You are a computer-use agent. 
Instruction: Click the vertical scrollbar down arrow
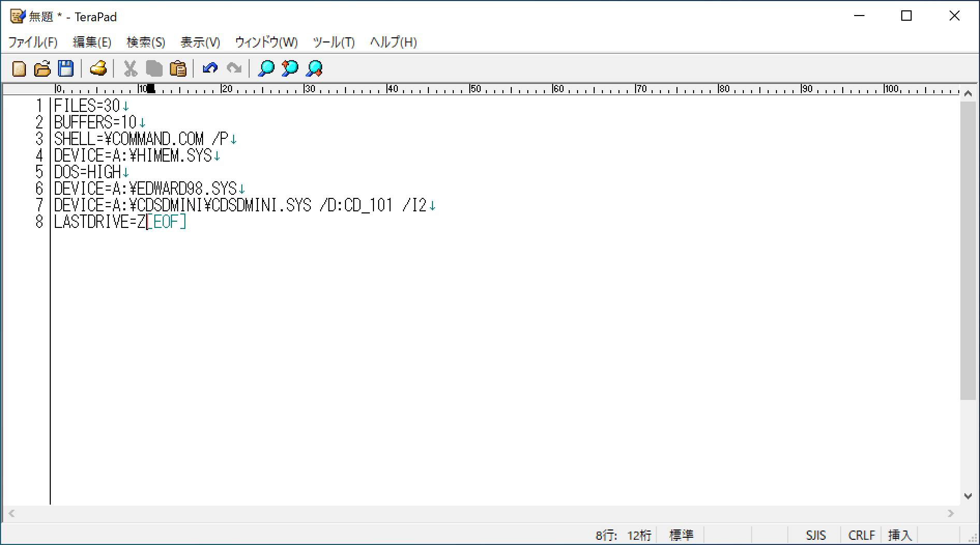[x=968, y=496]
